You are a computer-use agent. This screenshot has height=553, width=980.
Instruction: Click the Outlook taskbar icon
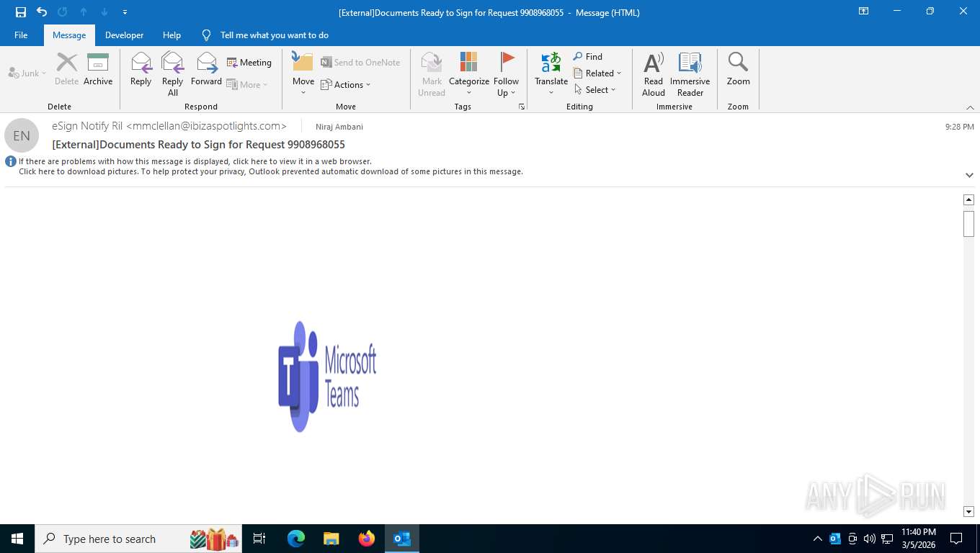(x=402, y=539)
